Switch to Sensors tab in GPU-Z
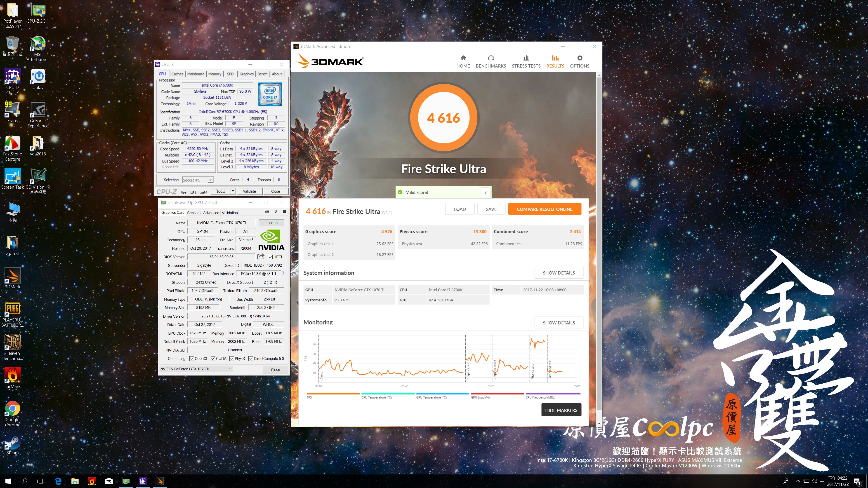 (194, 213)
